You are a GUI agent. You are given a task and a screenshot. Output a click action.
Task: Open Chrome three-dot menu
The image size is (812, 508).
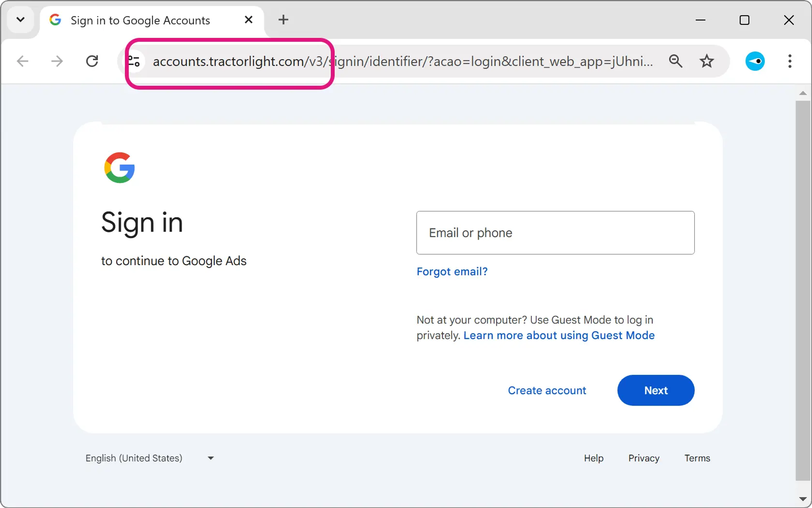(x=790, y=61)
